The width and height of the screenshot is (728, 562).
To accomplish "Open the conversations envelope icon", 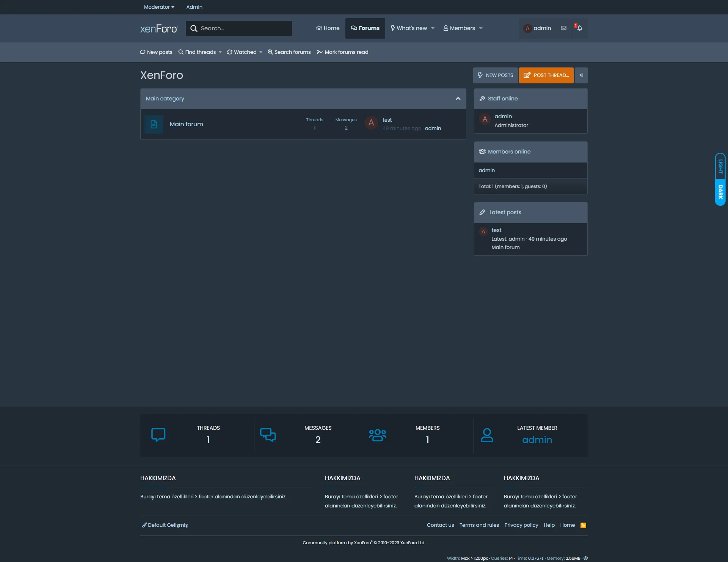I will [x=563, y=28].
